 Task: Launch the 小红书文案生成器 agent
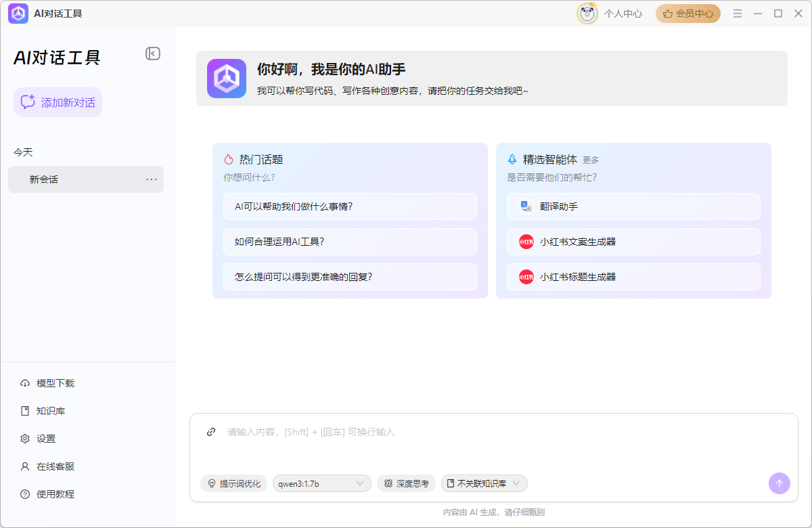coord(633,242)
